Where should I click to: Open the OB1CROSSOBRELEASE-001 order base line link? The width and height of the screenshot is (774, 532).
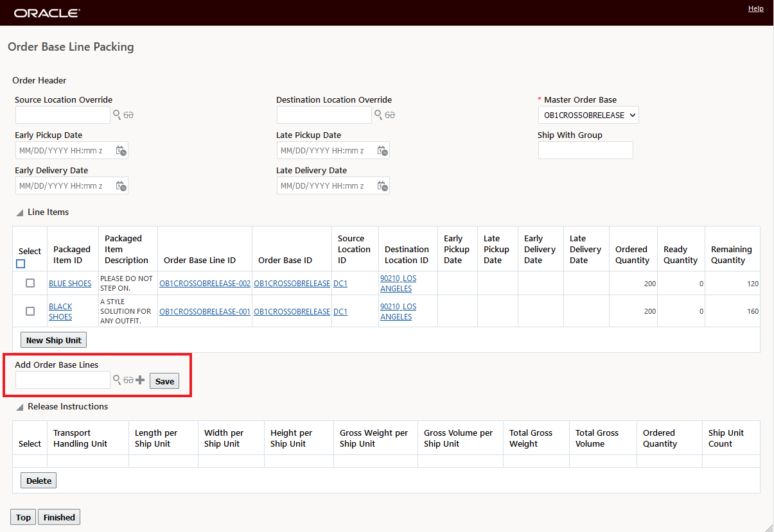(x=205, y=311)
